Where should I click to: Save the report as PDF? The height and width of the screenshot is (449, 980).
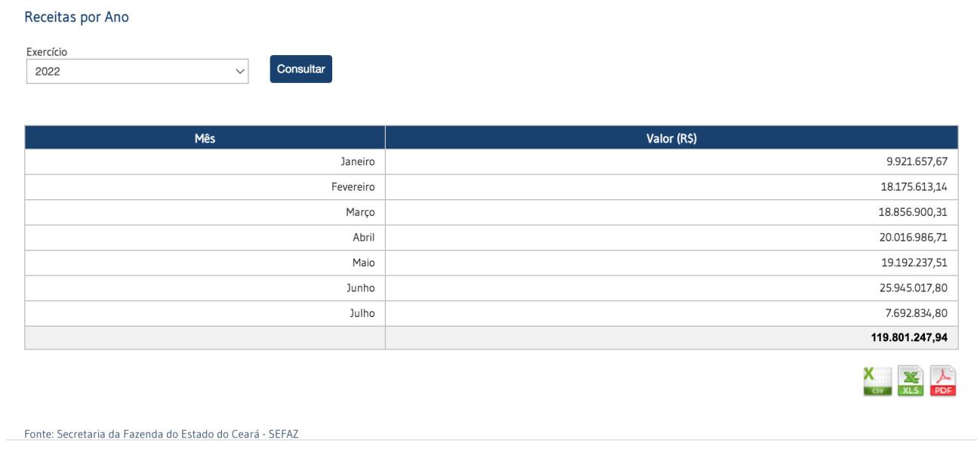click(x=943, y=381)
